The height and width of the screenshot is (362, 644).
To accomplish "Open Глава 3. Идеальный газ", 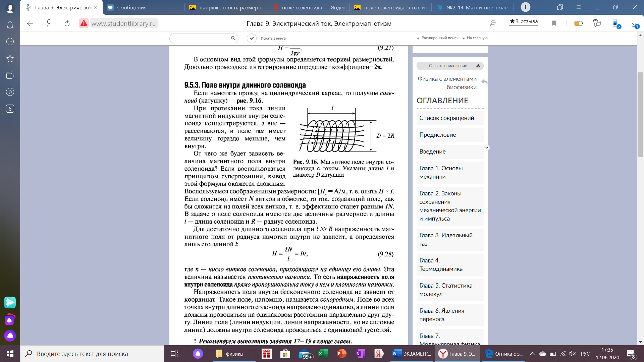I will pos(450,239).
